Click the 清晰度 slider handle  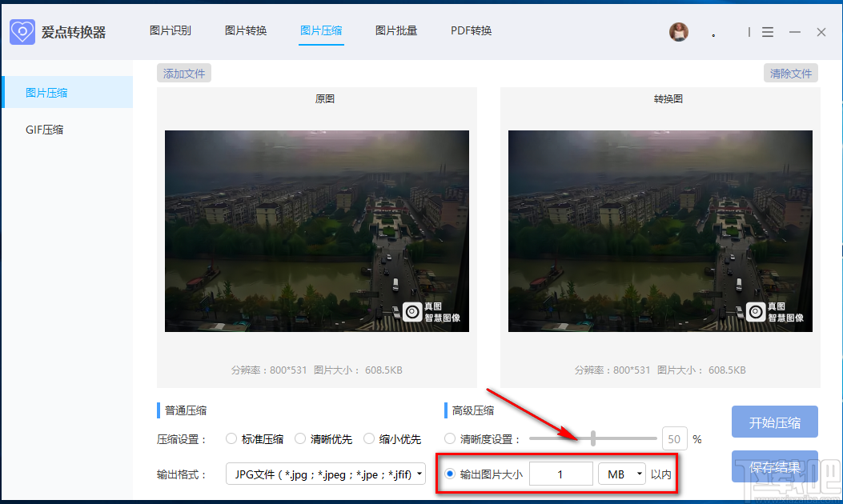pyautogui.click(x=593, y=438)
